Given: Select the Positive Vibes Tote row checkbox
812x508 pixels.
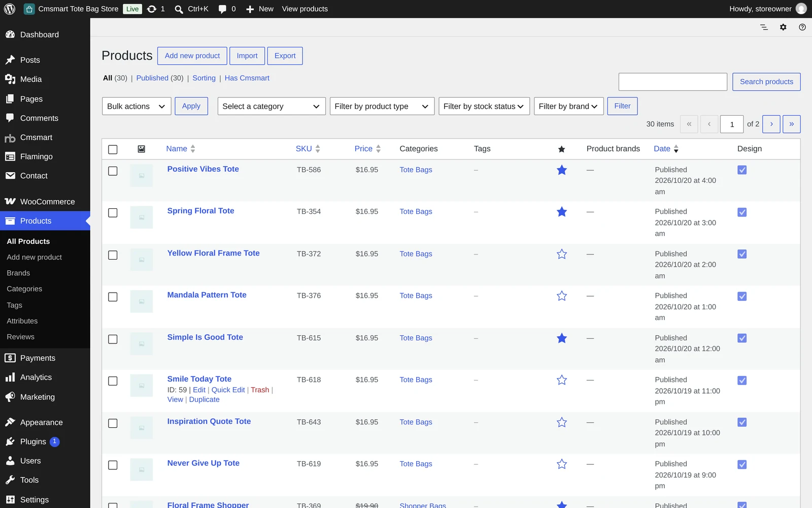Looking at the screenshot, I should tap(113, 171).
